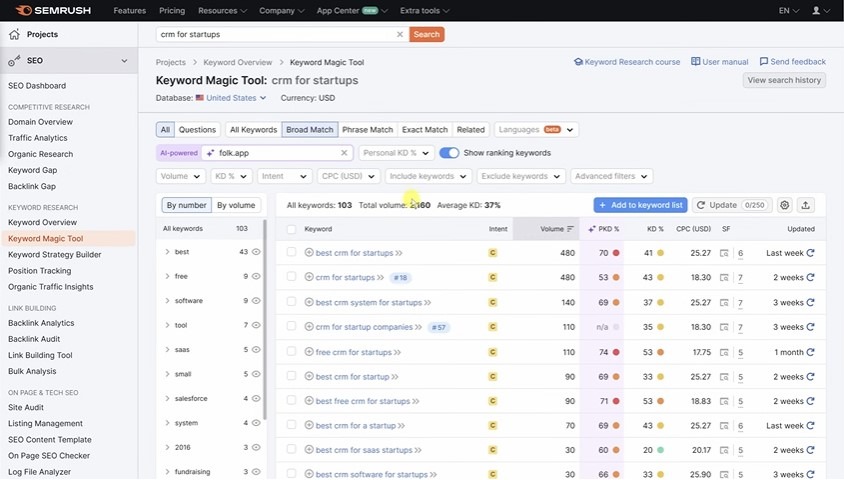This screenshot has width=844, height=480.
Task: Sort by the Volume column header
Action: point(546,229)
